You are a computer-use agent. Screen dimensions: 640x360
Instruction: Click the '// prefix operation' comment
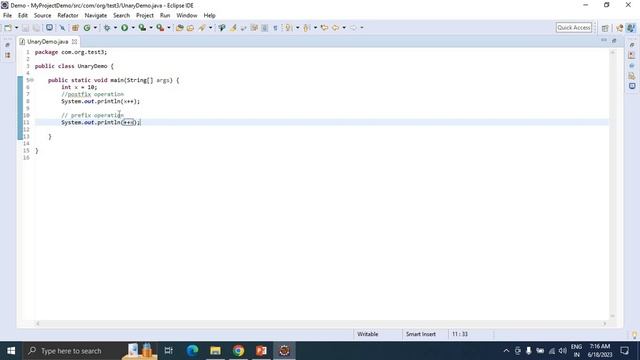point(92,115)
